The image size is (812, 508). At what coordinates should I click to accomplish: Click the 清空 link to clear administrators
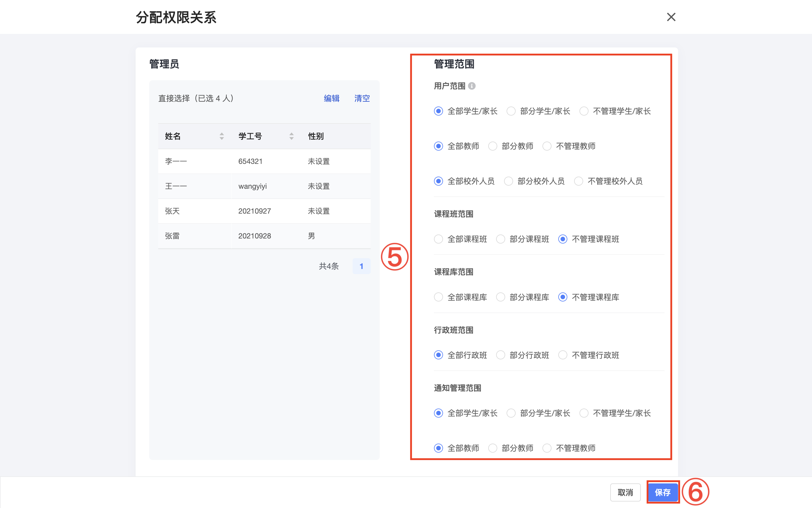coord(362,98)
